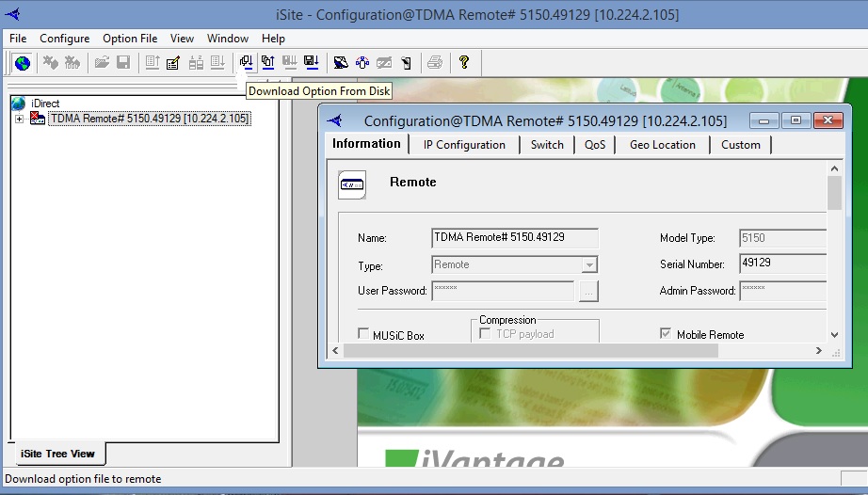Screen dimensions: 868x495
Task: Click the notepad with pencil edit icon
Action: [x=173, y=62]
